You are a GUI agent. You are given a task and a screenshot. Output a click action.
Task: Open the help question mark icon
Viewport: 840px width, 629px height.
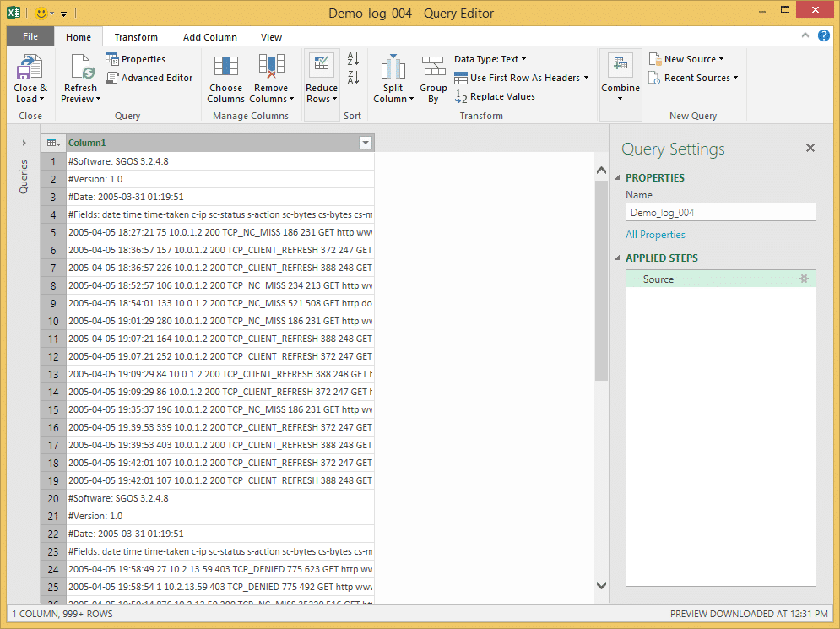tap(823, 36)
